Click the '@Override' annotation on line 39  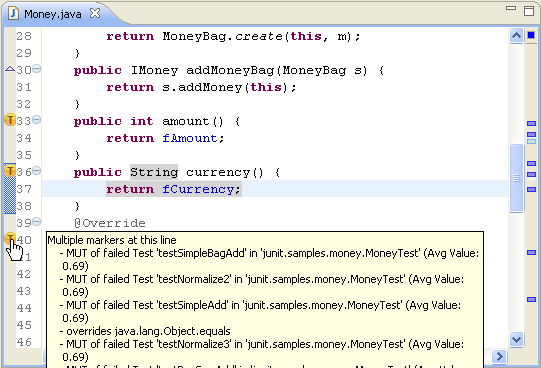coord(110,223)
